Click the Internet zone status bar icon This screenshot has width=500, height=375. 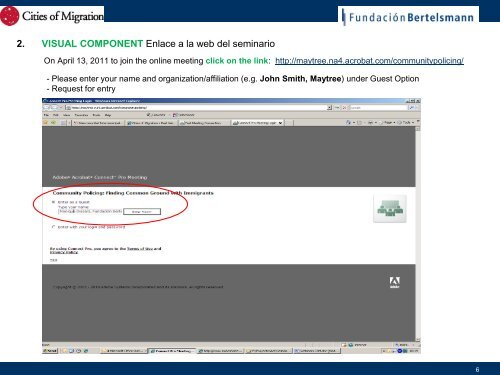click(350, 345)
